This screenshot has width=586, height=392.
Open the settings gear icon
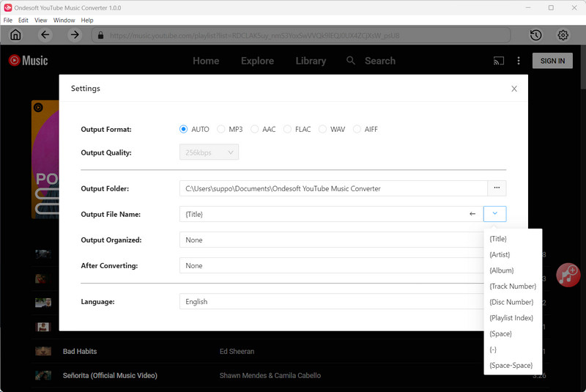click(563, 35)
